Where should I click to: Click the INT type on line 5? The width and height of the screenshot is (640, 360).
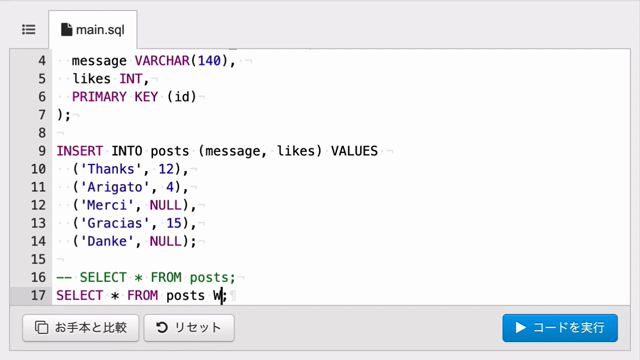131,79
